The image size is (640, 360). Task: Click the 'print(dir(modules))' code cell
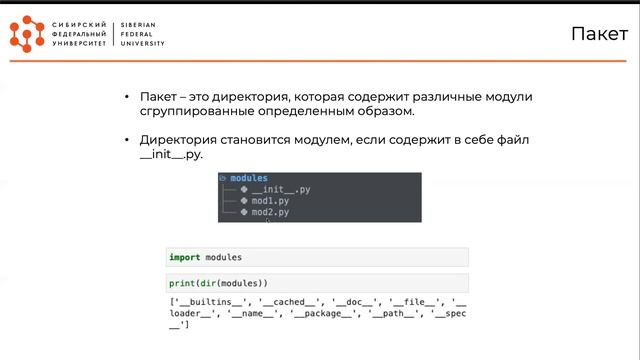317,283
